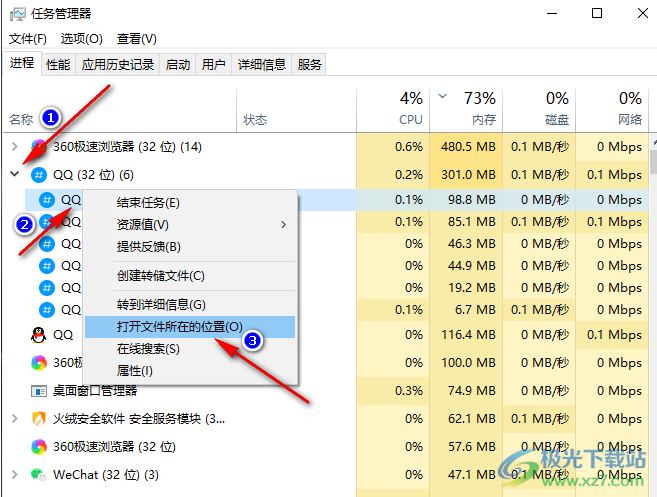Select the 进程 tab
657x497 pixels.
(x=22, y=63)
